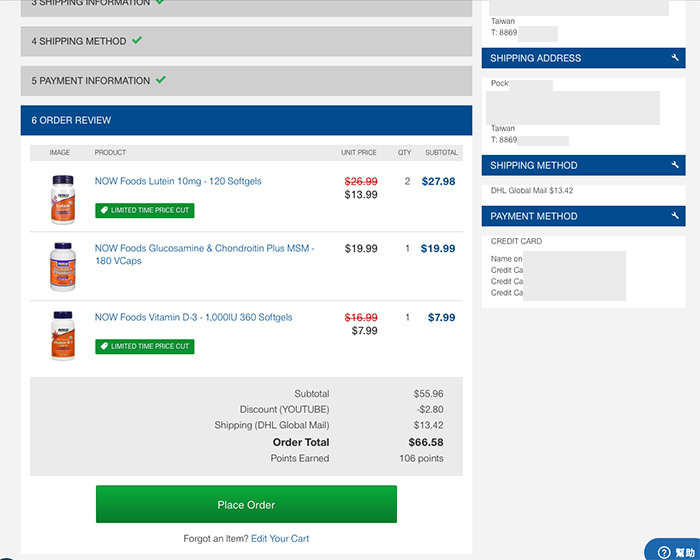Viewport: 700px width, 560px height.
Task: Click wrench icon beside Shipping Address
Action: point(675,58)
